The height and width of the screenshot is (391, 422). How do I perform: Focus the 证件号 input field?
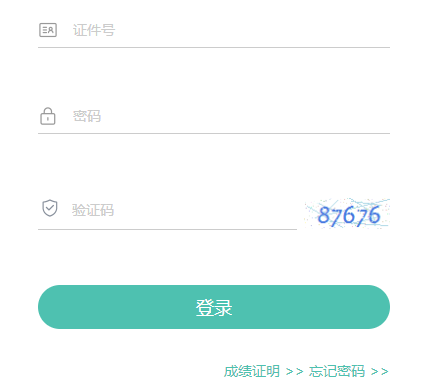(214, 30)
